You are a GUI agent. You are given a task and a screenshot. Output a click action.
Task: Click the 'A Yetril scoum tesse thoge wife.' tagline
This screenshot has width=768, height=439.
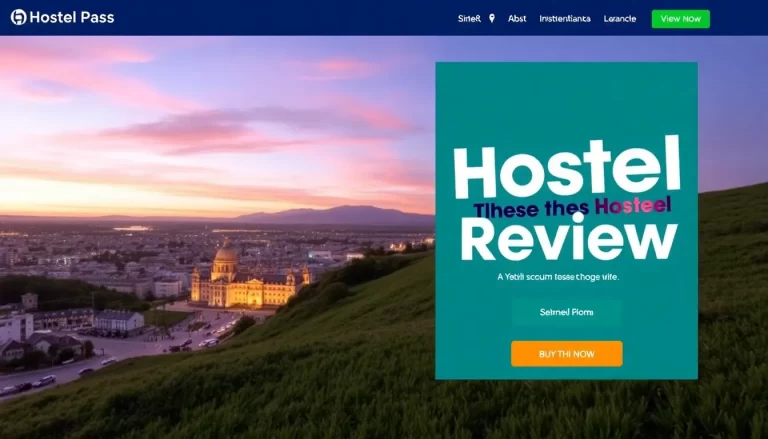coord(558,277)
